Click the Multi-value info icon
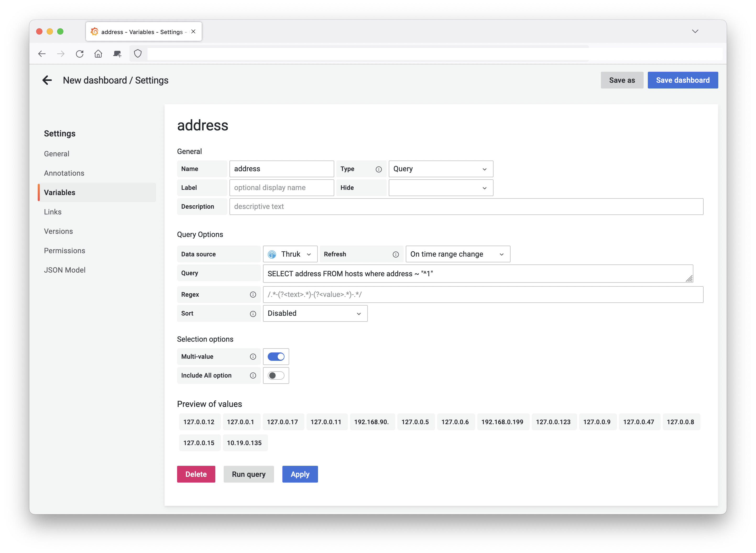The height and width of the screenshot is (553, 756). click(x=253, y=357)
